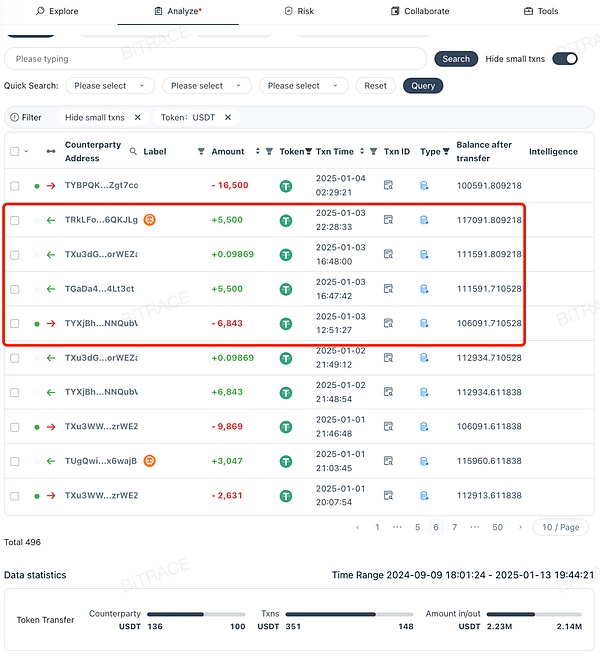Tick the select-all checkbox in the table header
This screenshot has height=656, width=600.
pyautogui.click(x=14, y=152)
